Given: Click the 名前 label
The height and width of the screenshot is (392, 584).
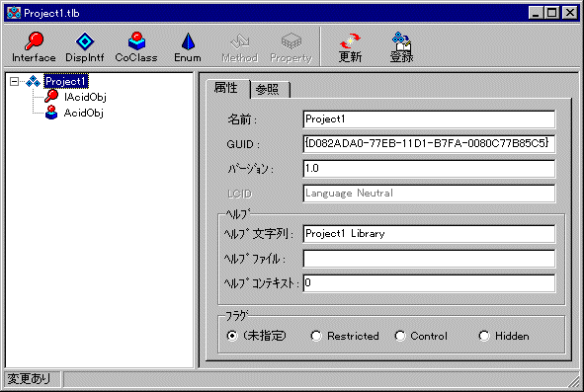Looking at the screenshot, I should point(242,119).
